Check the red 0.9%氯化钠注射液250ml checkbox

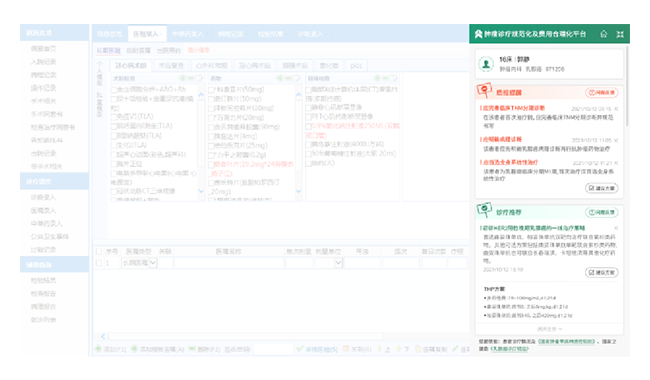308,126
